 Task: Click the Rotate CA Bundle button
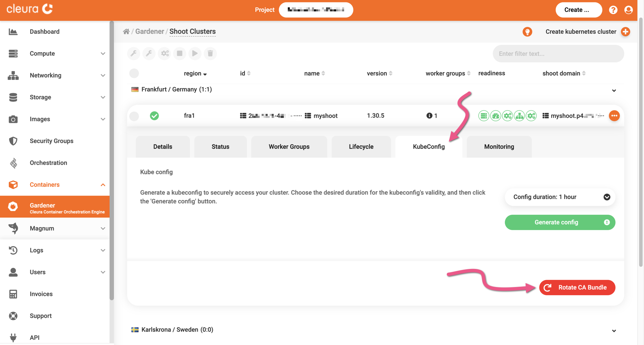577,287
